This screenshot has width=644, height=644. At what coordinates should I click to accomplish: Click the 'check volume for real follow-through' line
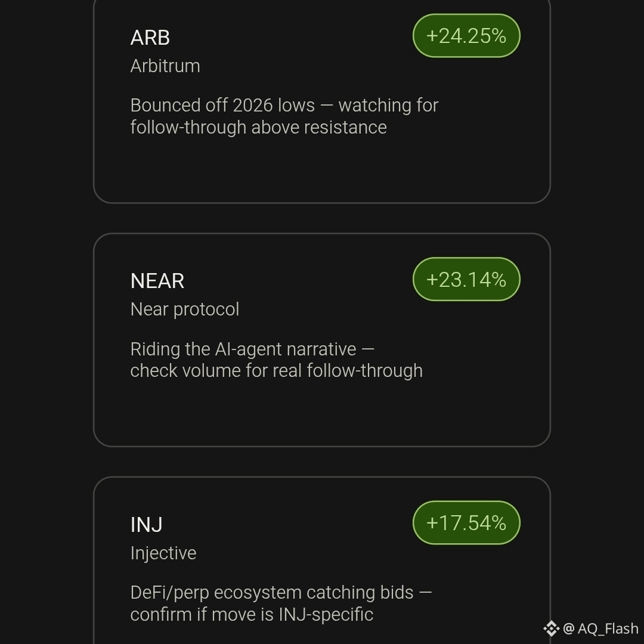pyautogui.click(x=277, y=371)
